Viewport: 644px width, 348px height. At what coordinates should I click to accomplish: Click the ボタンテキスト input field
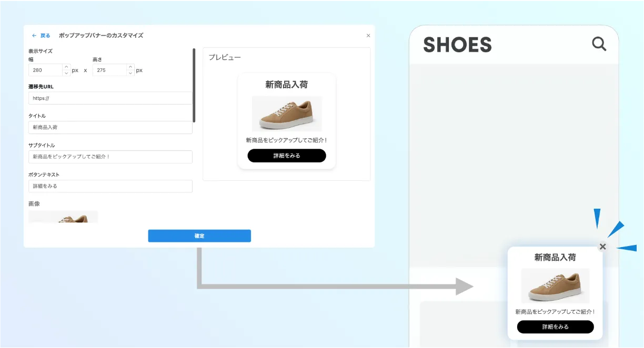(x=110, y=187)
